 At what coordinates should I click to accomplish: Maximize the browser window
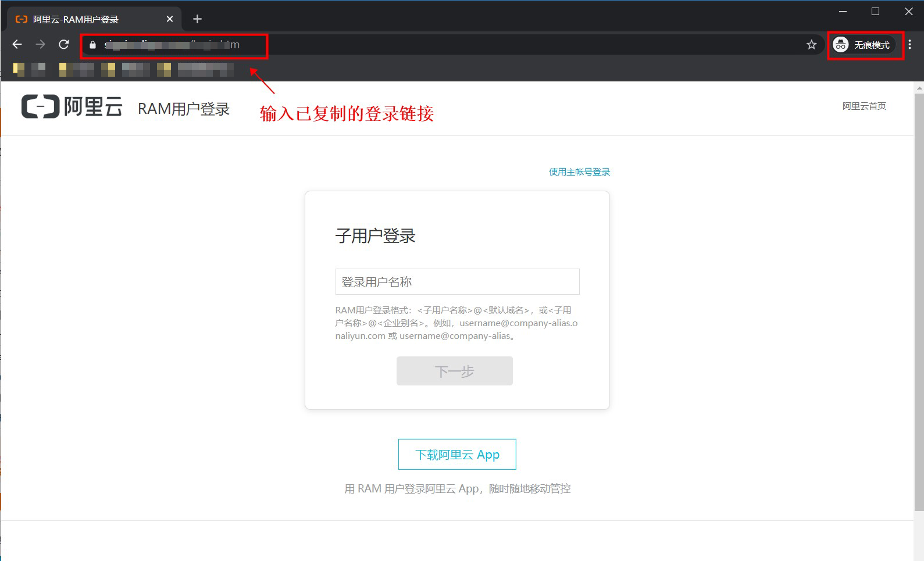click(875, 11)
